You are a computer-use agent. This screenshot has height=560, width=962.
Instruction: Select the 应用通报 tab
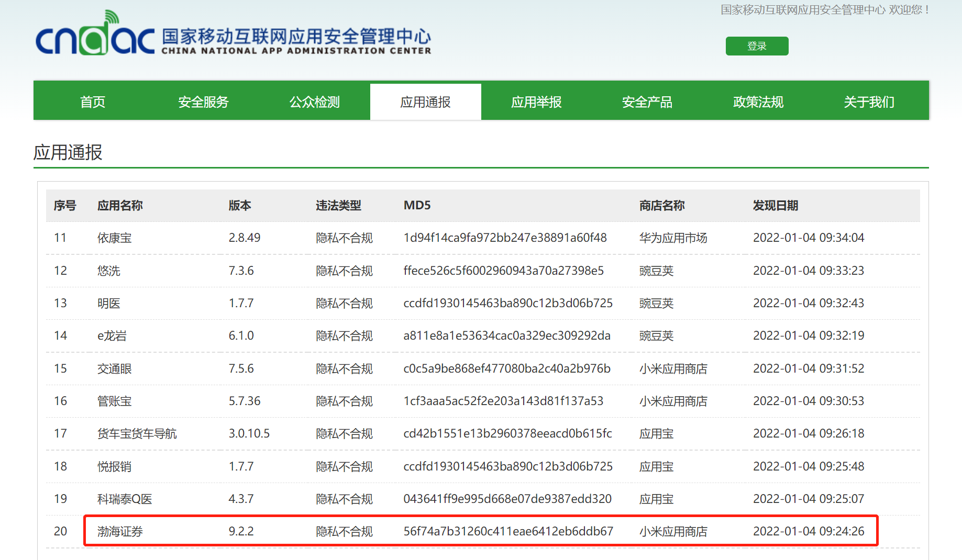[425, 102]
